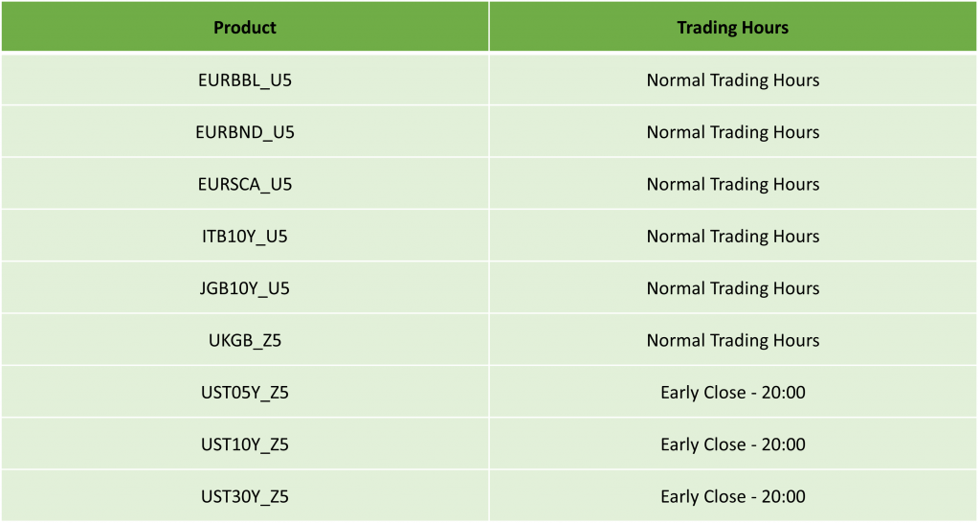Image resolution: width=980 pixels, height=523 pixels.
Task: Select the EURBND_U5 product cell
Action: tap(245, 132)
